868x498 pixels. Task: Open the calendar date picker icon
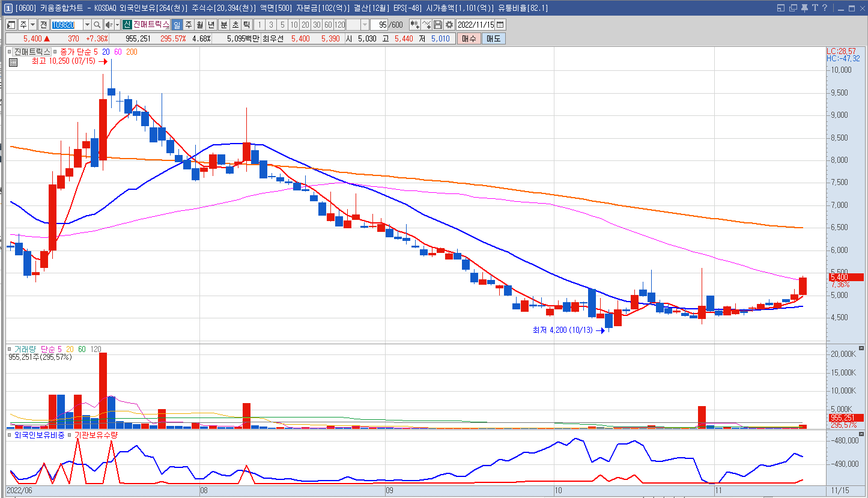(x=500, y=25)
